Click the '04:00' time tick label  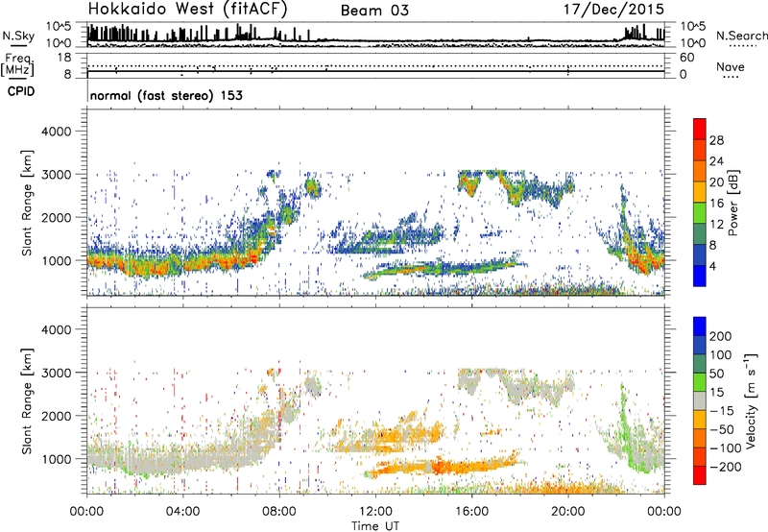(182, 512)
